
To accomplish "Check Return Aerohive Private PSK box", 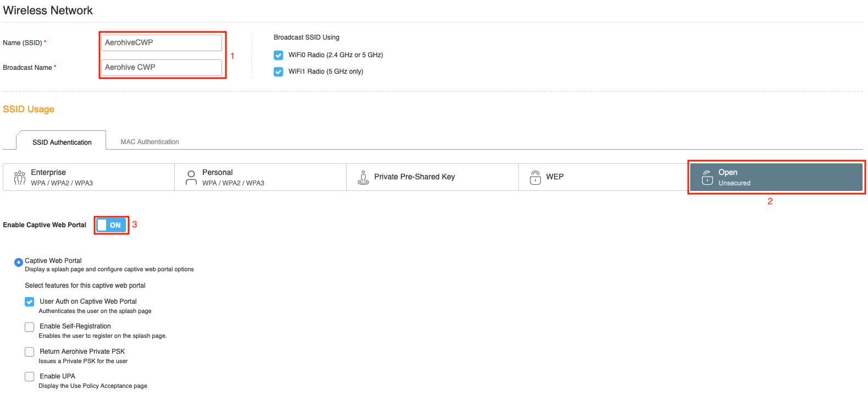I will pos(30,352).
